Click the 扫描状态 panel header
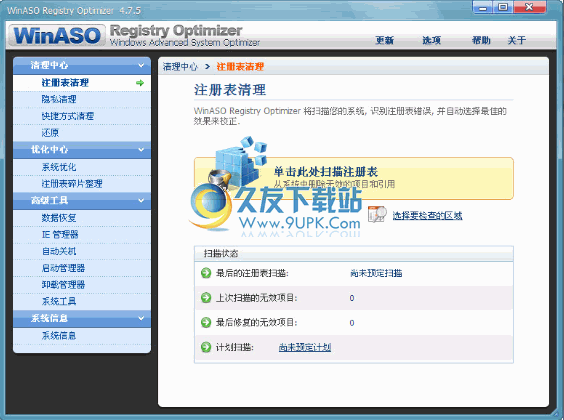This screenshot has height=420, width=564. (x=354, y=254)
